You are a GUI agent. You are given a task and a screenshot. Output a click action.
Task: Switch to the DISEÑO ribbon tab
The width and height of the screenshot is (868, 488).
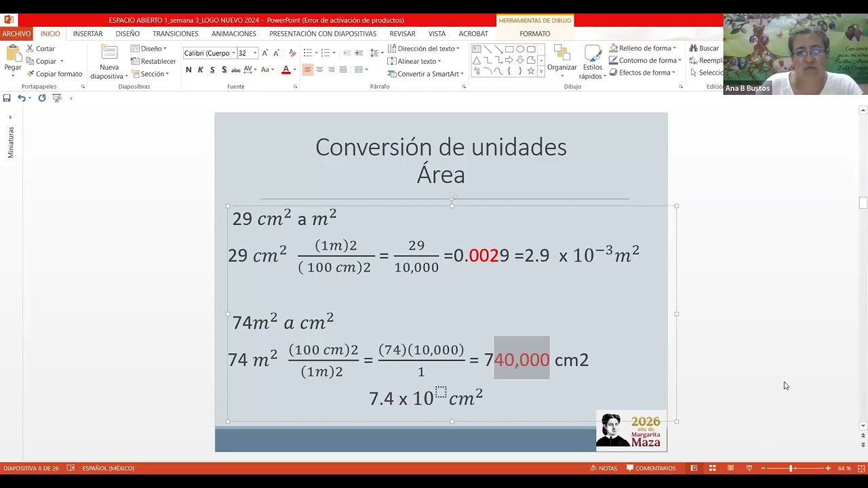[127, 33]
